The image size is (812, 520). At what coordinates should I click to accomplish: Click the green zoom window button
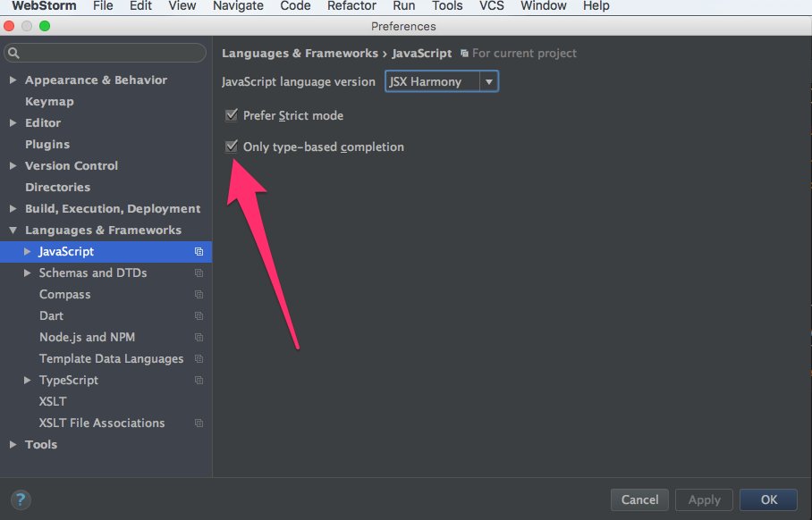coord(45,26)
